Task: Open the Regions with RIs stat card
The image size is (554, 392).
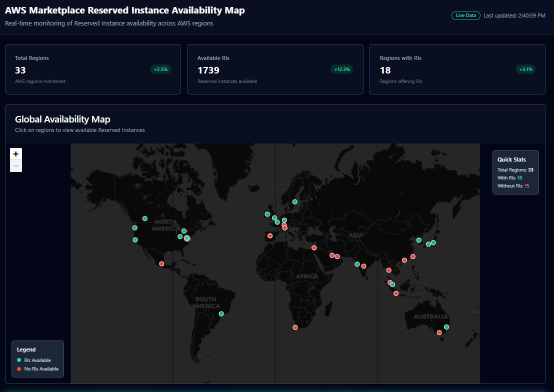Action: [x=457, y=69]
